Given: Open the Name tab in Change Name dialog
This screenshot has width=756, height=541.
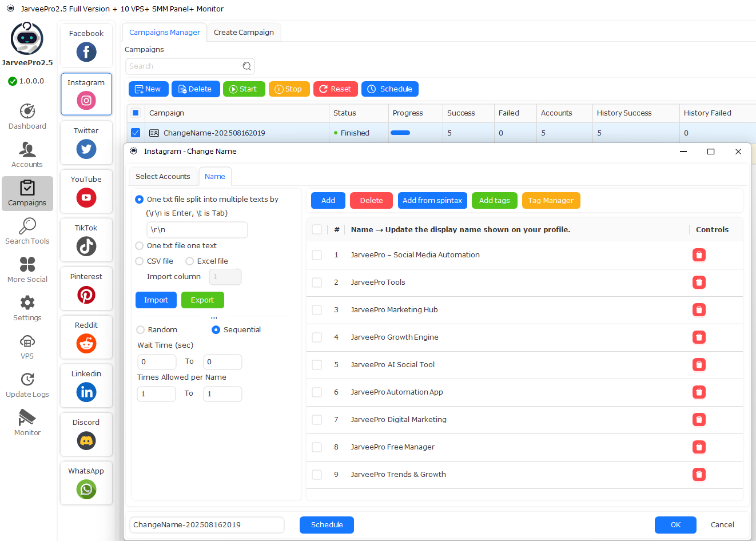Looking at the screenshot, I should pyautogui.click(x=215, y=177).
